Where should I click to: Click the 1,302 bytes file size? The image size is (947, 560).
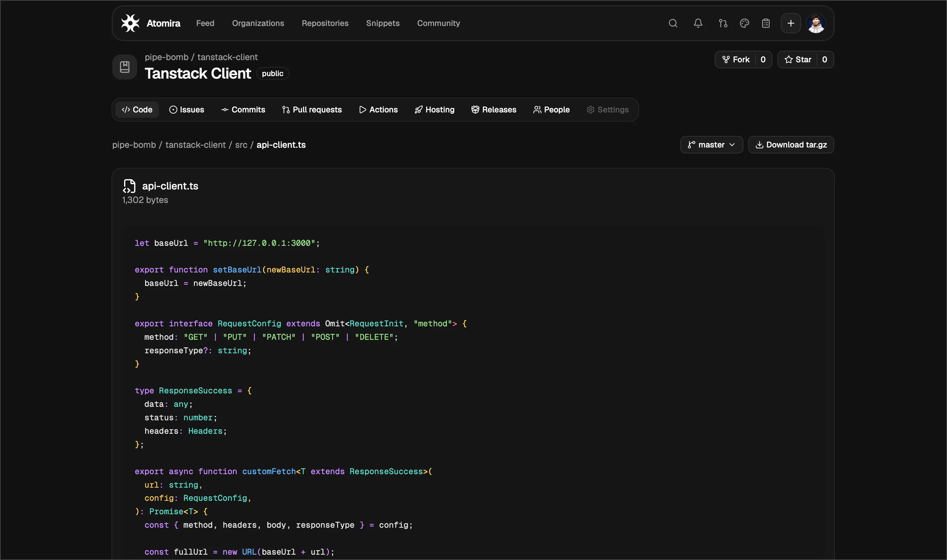click(145, 200)
